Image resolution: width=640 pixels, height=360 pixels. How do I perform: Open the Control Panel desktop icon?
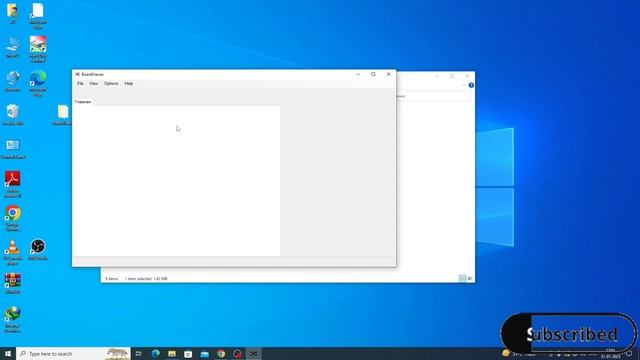[x=13, y=149]
